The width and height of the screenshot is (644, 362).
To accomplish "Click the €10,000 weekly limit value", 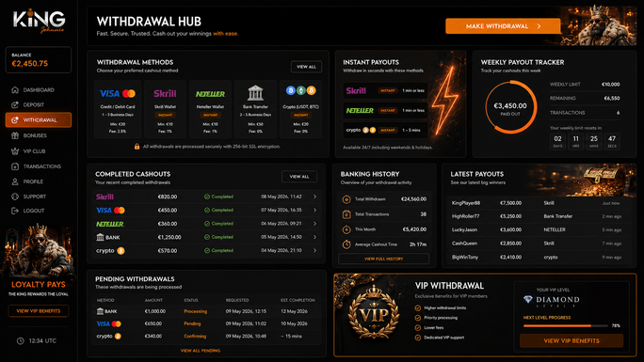I will pos(610,84).
